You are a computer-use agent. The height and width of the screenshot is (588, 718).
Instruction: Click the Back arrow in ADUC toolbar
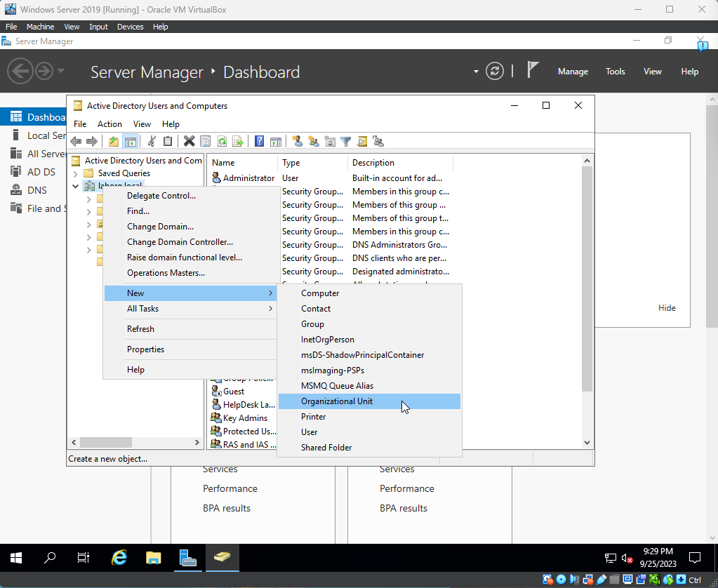[76, 142]
